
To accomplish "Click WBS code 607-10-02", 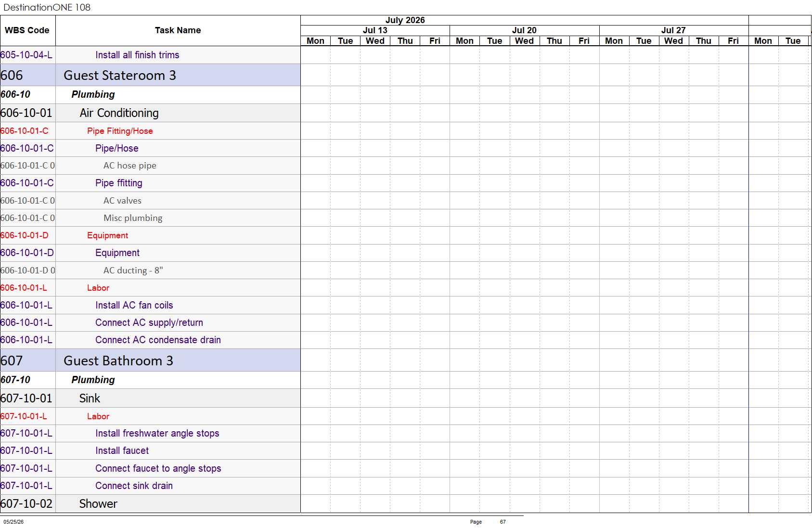I will pyautogui.click(x=26, y=504).
